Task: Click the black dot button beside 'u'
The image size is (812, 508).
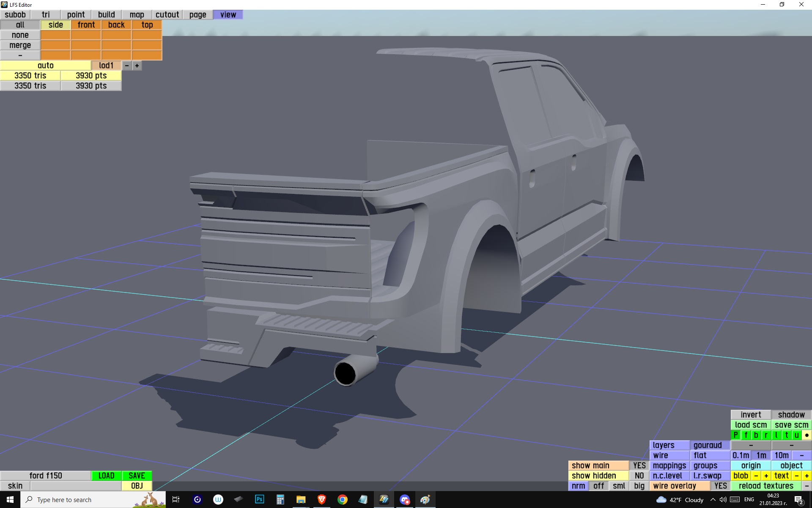Action: click(807, 435)
